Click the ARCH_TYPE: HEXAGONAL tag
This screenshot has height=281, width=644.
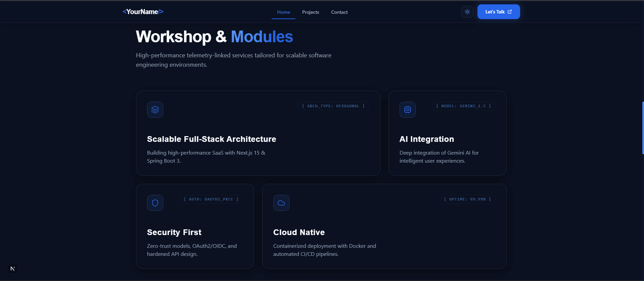333,106
